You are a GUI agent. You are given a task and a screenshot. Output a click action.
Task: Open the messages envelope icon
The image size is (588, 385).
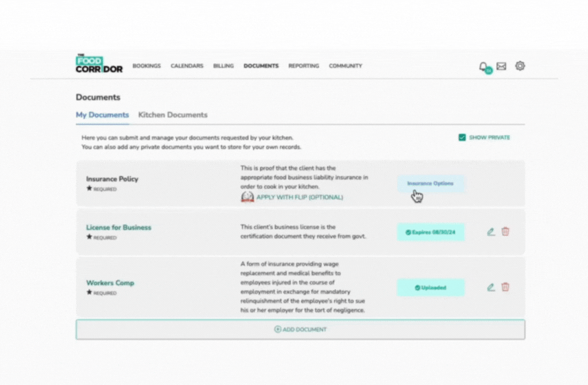501,67
